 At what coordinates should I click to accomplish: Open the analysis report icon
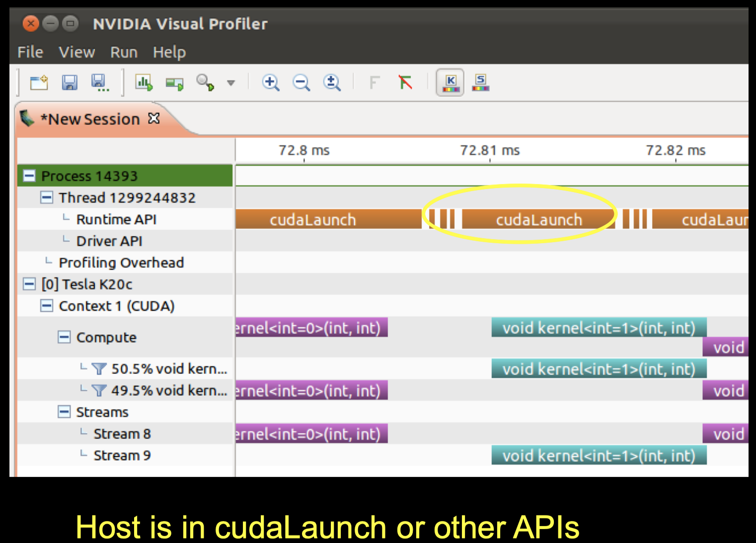pyautogui.click(x=143, y=82)
